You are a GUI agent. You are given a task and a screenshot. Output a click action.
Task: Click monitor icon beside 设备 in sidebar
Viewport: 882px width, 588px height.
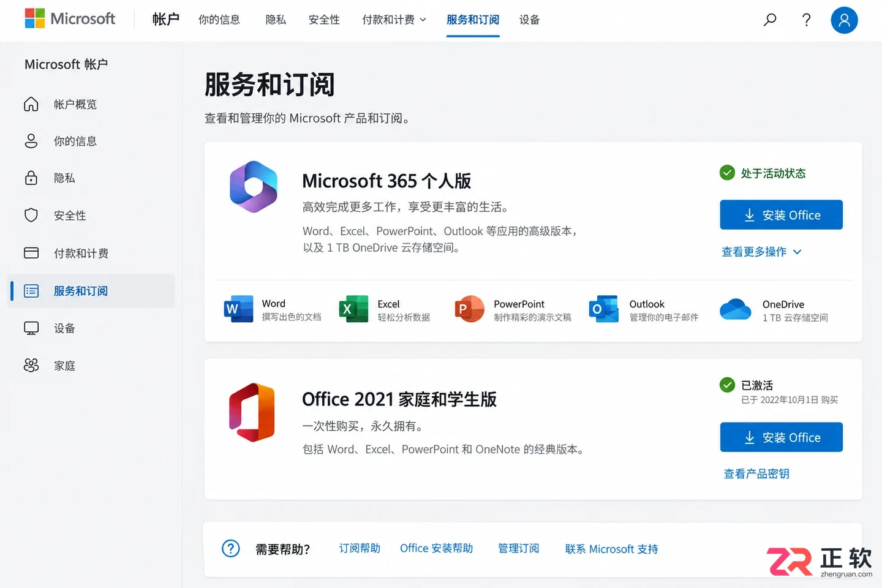[x=31, y=328]
